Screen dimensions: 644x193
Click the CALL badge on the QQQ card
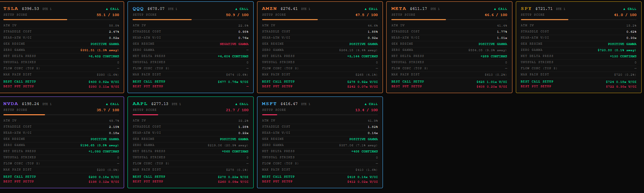click(x=242, y=9)
